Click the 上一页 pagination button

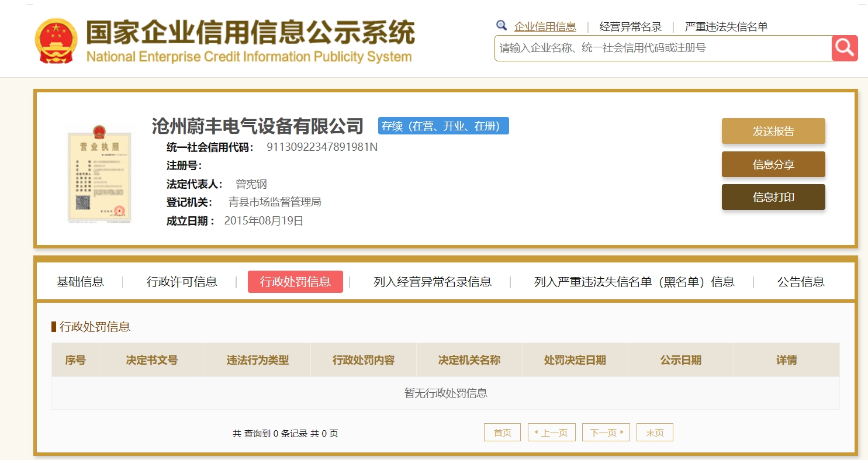coord(552,433)
